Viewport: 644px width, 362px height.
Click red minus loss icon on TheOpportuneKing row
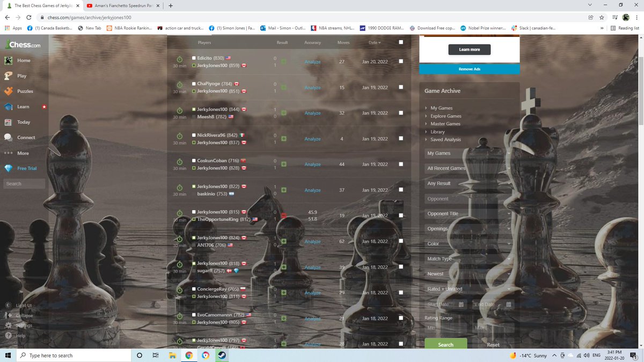click(x=283, y=216)
